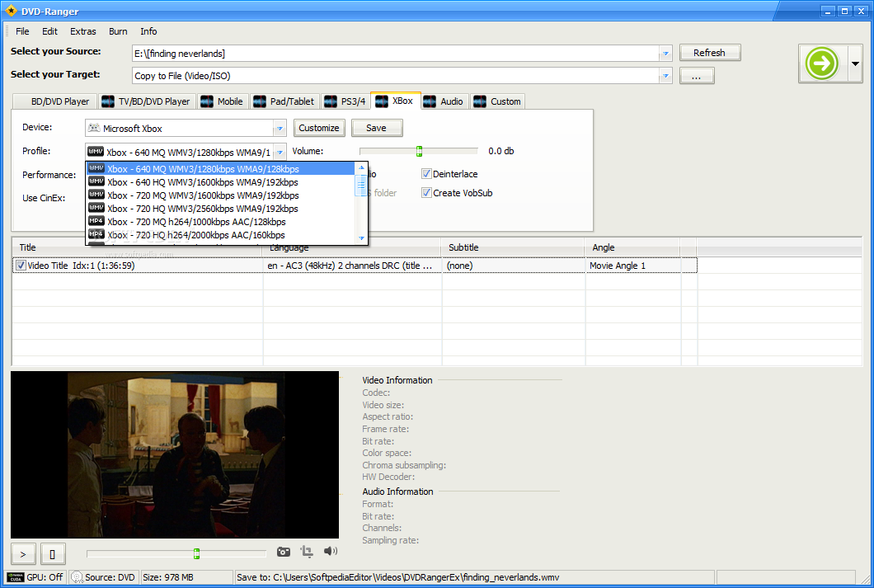Click the Subtitle column header
The width and height of the screenshot is (874, 588).
(513, 247)
